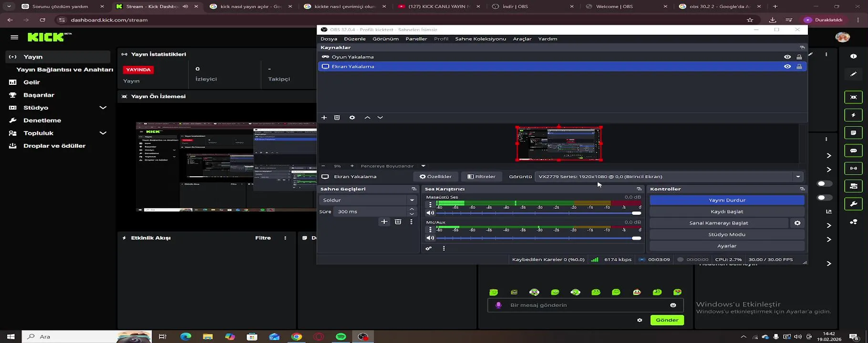Pop out the Kontroller dock

(802, 189)
